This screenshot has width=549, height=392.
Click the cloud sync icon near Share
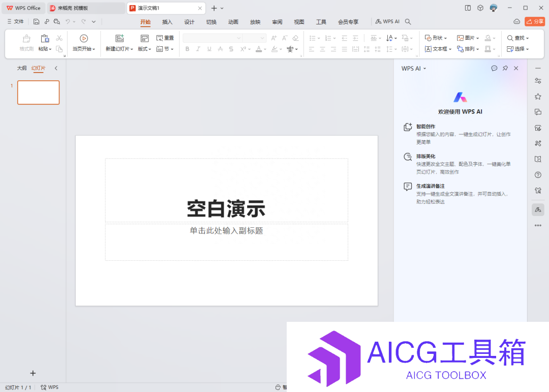point(517,22)
